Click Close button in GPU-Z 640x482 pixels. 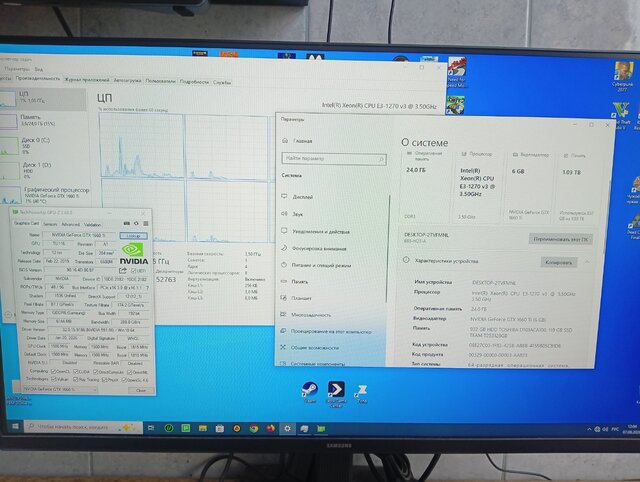coord(140,390)
